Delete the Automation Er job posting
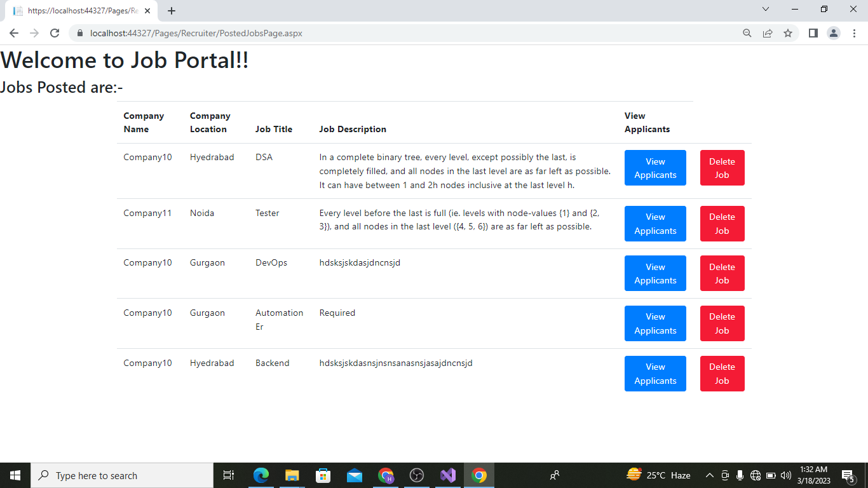The image size is (868, 488). click(x=722, y=323)
